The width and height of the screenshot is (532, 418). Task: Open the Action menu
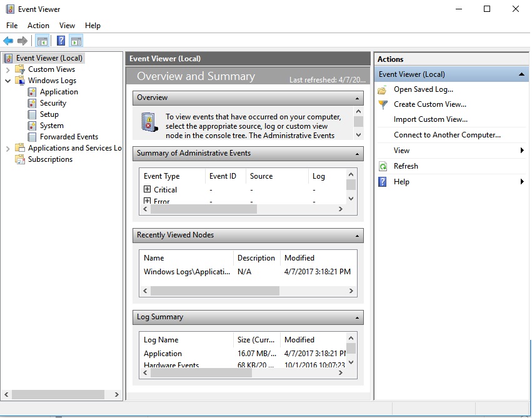38,26
